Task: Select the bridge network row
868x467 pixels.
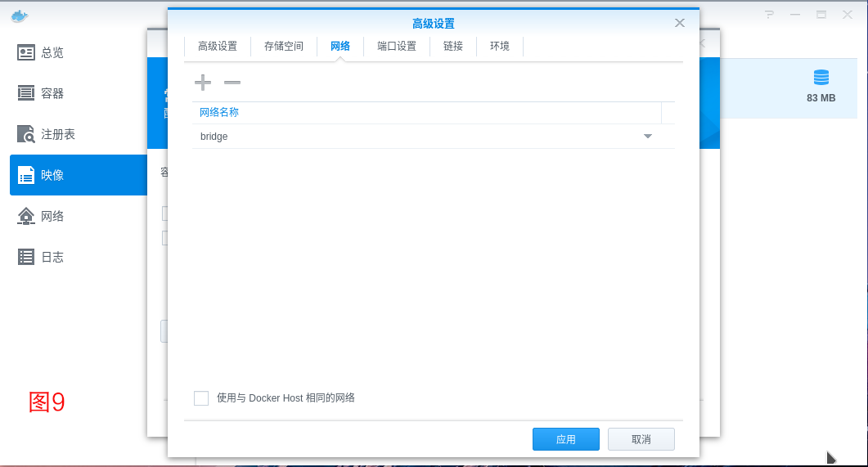Action: point(433,136)
